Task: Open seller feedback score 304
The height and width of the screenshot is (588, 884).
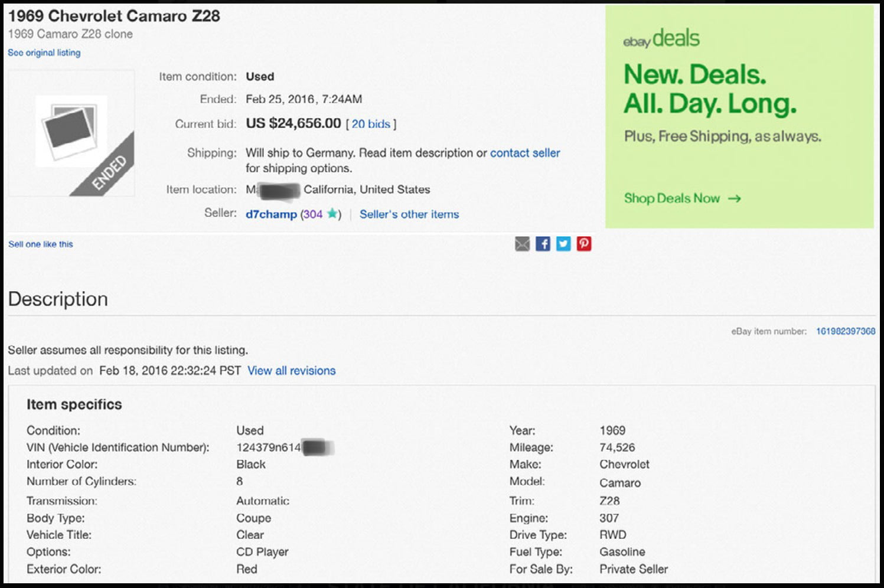Action: tap(313, 214)
